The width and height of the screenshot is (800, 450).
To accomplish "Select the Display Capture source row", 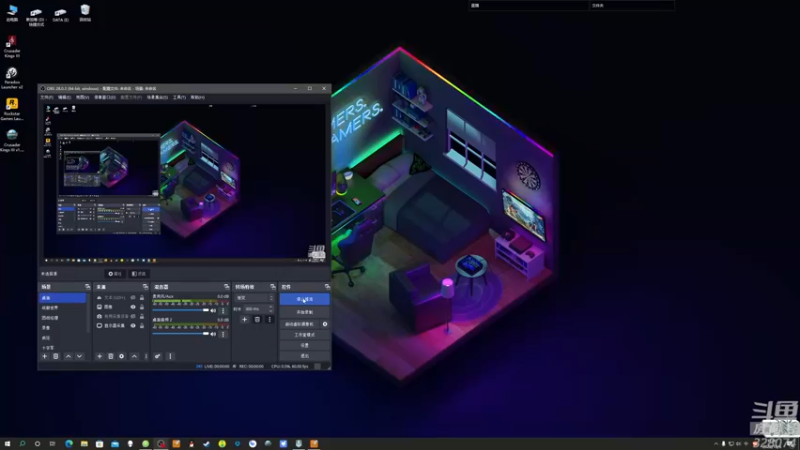I will (120, 326).
